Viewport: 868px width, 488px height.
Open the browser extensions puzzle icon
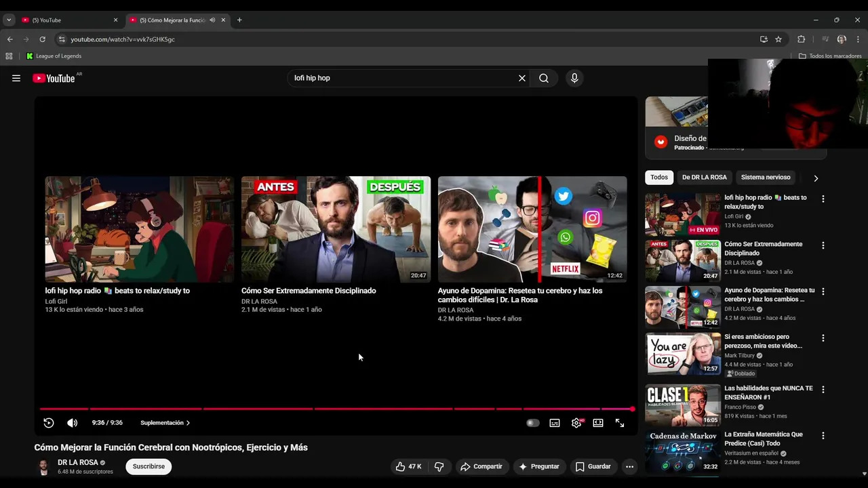pos(801,39)
